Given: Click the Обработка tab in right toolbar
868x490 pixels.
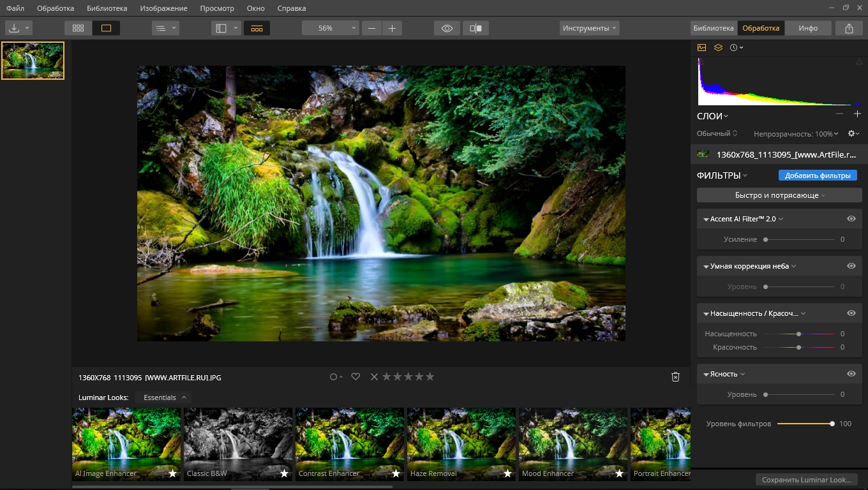Looking at the screenshot, I should tap(761, 28).
